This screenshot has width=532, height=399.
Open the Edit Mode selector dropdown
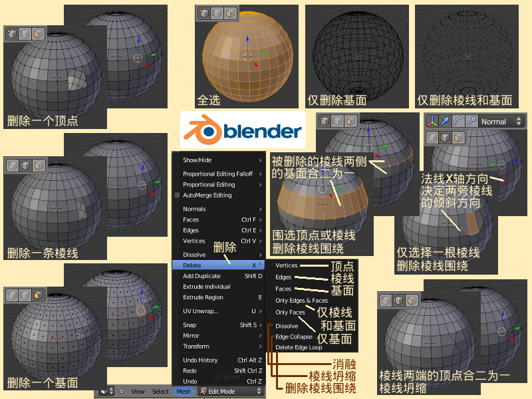231,391
